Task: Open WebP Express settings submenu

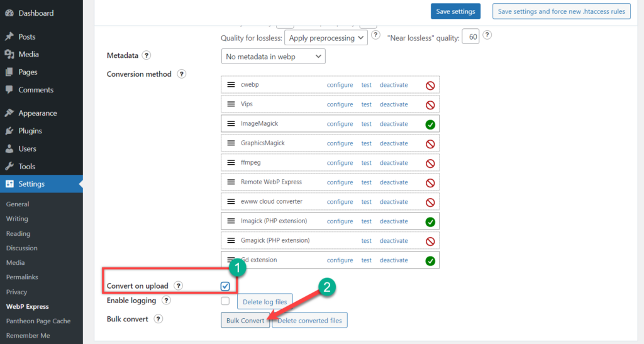Action: click(28, 307)
